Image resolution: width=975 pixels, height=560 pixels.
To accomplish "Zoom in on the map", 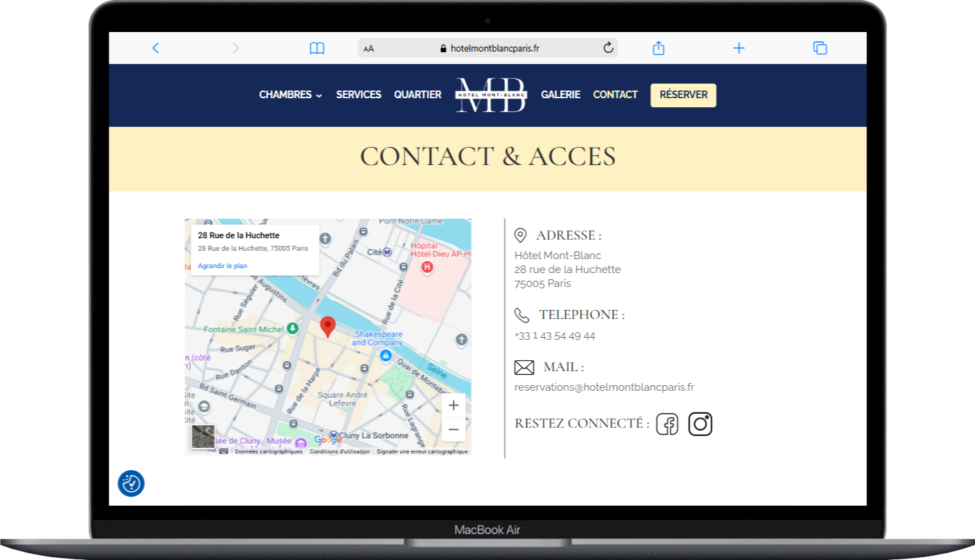I will [453, 405].
